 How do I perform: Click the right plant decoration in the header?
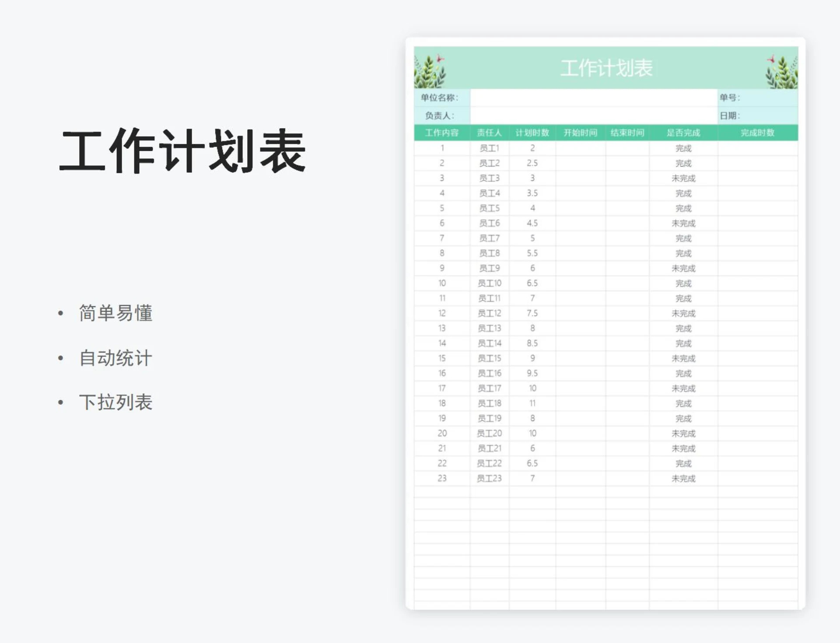783,73
